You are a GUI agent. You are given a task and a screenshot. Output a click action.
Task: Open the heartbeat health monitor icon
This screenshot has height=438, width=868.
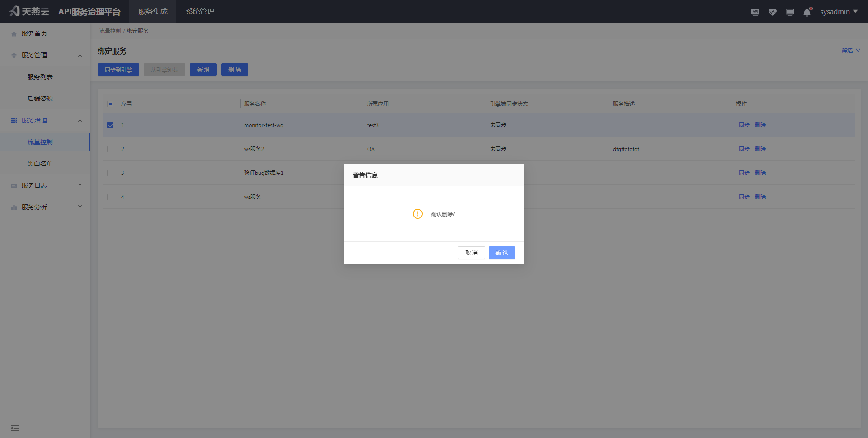[x=772, y=12]
